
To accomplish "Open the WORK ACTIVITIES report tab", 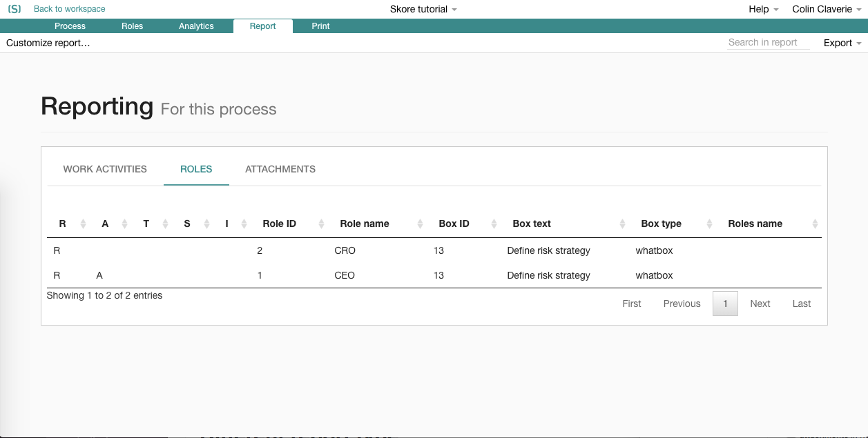I will pos(105,169).
